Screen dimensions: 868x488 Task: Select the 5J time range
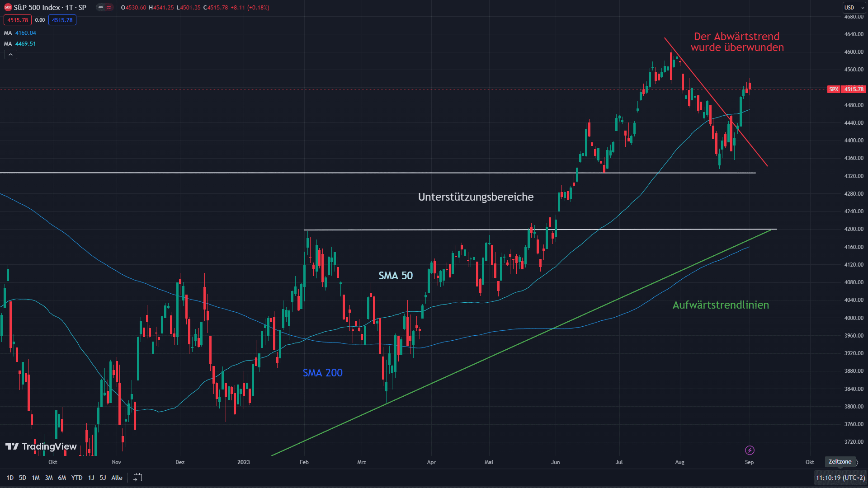(x=103, y=478)
